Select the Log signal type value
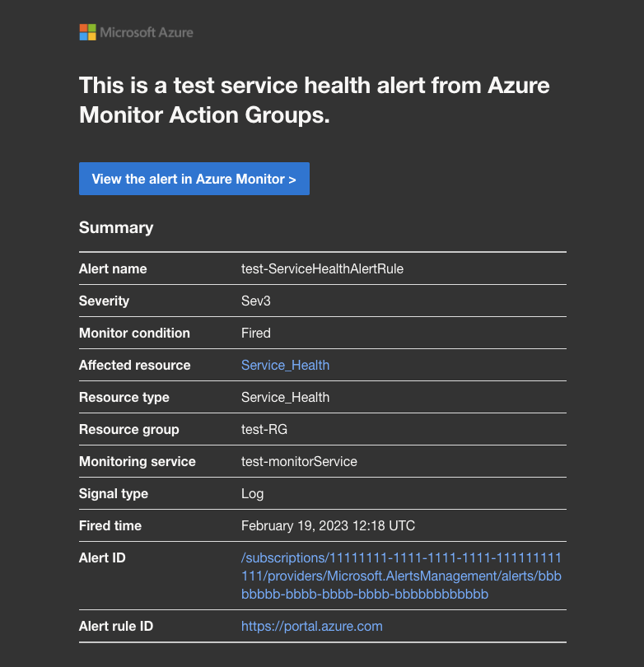The image size is (644, 667). click(x=252, y=494)
